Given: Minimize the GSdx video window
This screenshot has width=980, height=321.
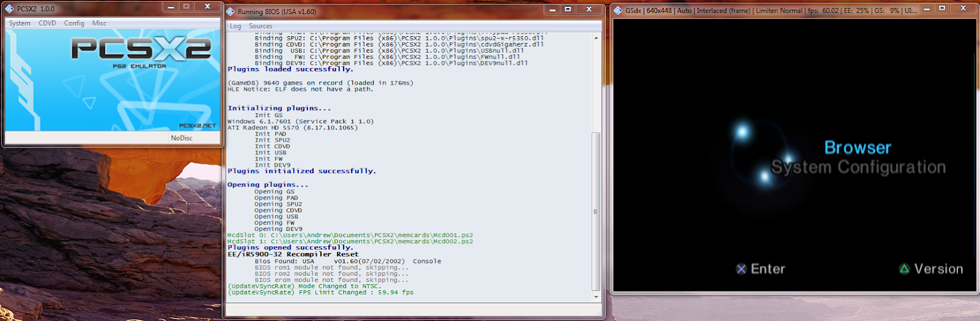Looking at the screenshot, I should coord(927,9).
